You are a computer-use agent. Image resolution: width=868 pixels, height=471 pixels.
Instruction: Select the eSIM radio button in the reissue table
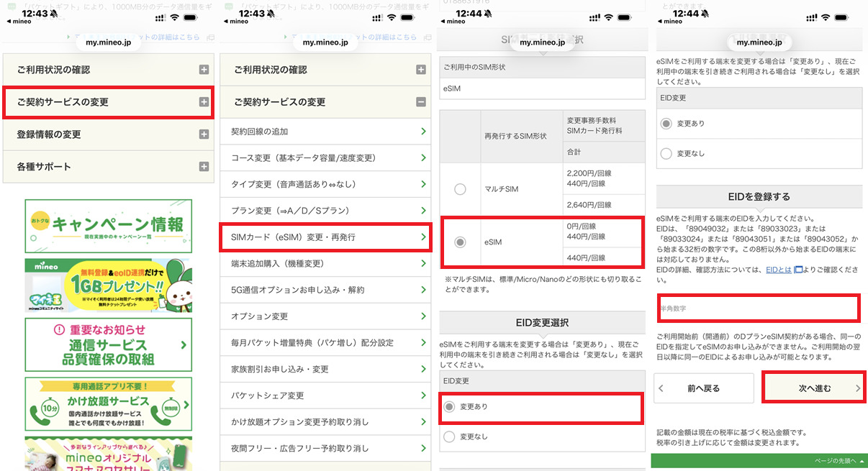tap(460, 242)
